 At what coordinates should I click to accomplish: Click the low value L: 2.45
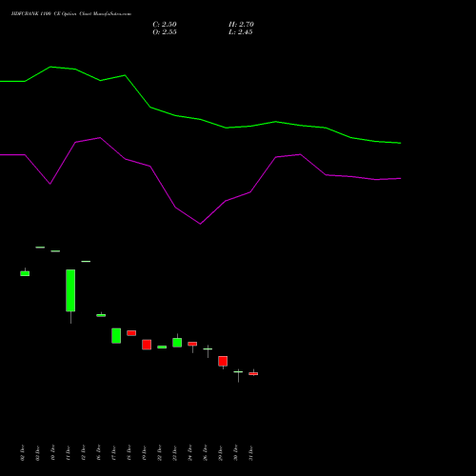click(x=241, y=32)
